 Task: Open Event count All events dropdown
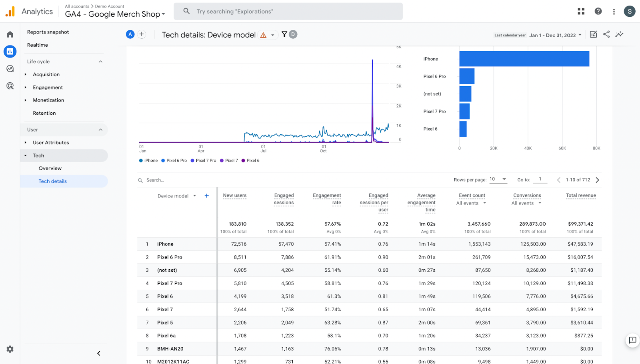tap(472, 203)
